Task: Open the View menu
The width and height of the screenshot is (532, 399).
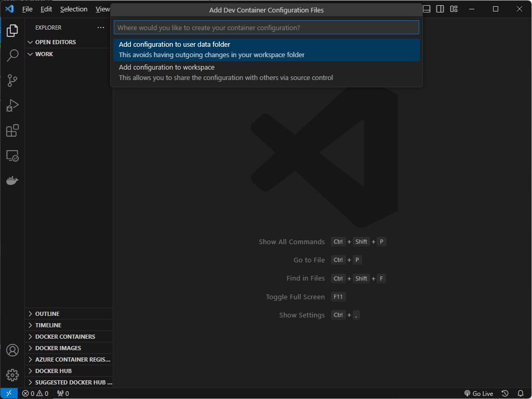Action: coord(102,9)
